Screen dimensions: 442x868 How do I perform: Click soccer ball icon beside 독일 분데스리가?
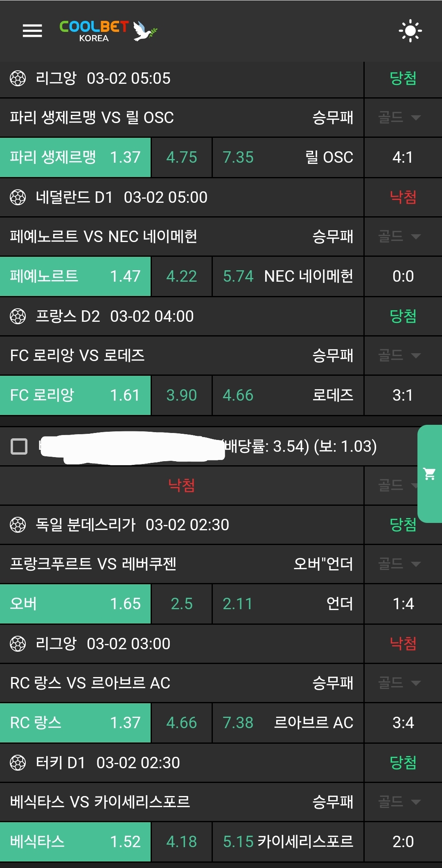click(x=18, y=525)
